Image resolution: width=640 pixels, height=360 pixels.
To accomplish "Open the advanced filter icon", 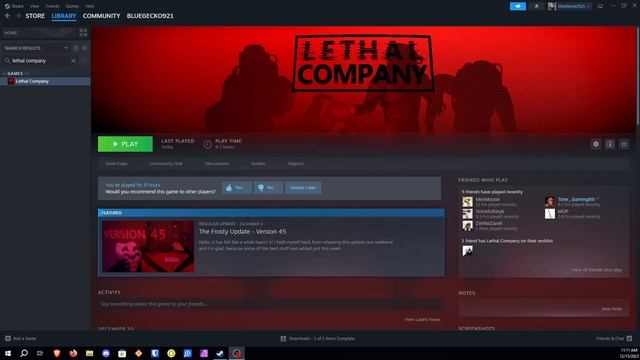I will 84,61.
